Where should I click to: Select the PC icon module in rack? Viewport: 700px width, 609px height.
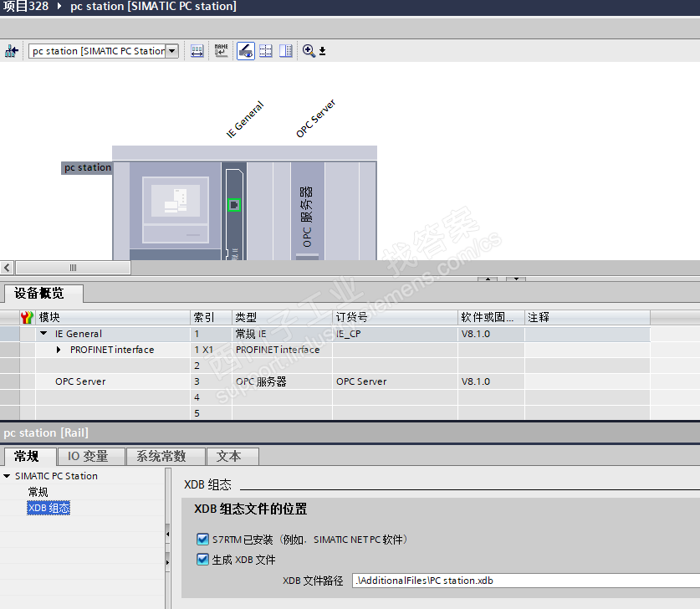coord(176,210)
